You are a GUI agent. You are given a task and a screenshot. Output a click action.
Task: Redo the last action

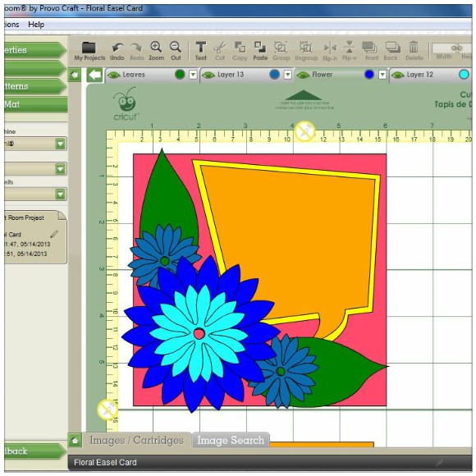click(x=136, y=51)
